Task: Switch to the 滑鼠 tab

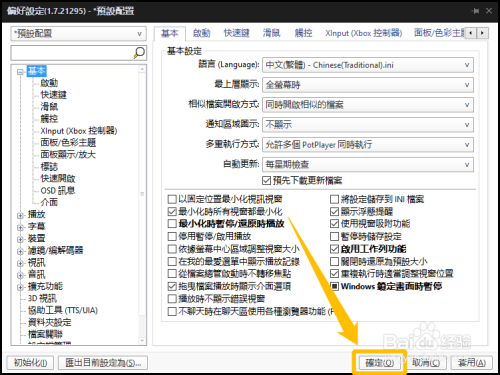Action: (x=272, y=33)
